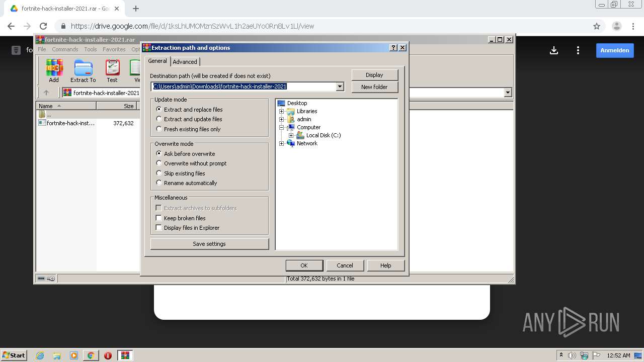Switch to the Advanced tab
This screenshot has width=644, height=362.
point(185,62)
